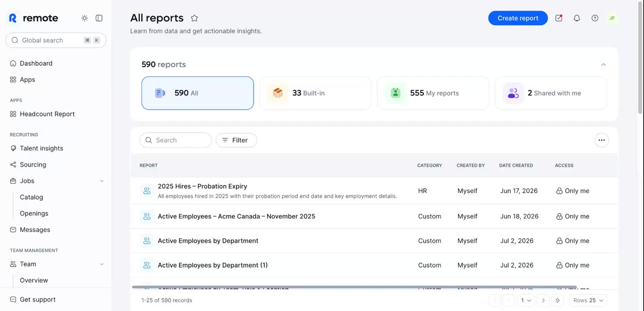Click the ACCESS column header
The image size is (644, 311).
click(x=564, y=165)
